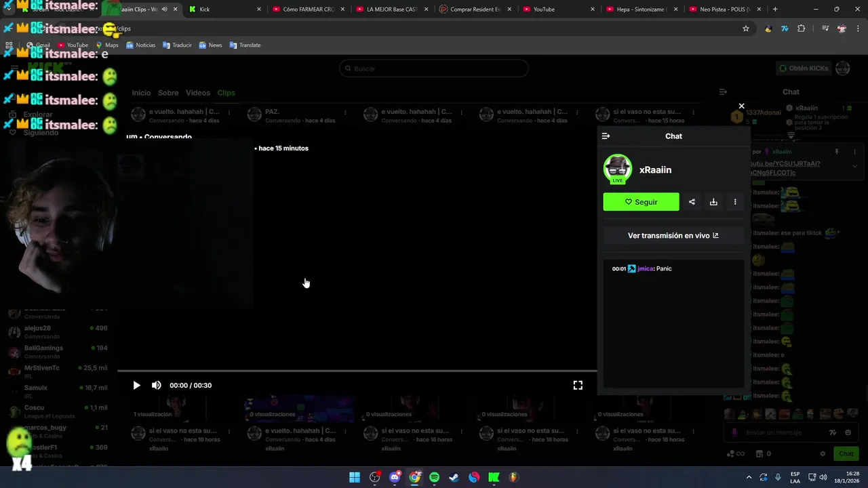Open the Traducir bookmark
Screen dimensions: 868x488
pos(177,45)
